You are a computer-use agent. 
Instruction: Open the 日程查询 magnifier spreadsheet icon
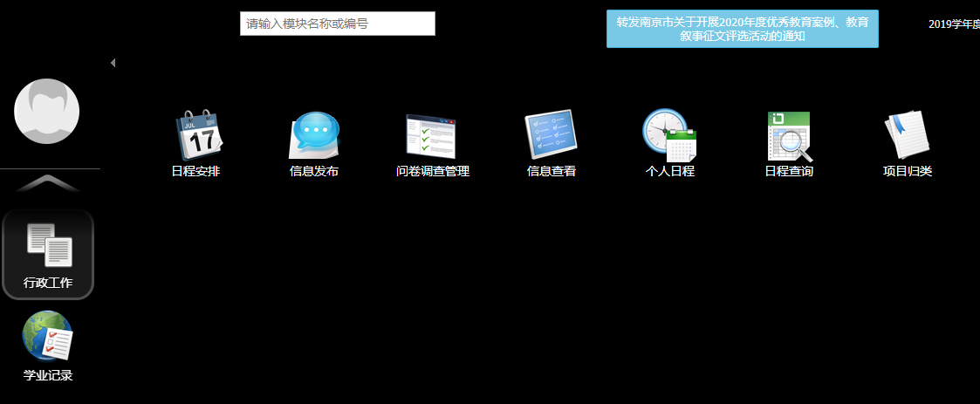coord(789,135)
